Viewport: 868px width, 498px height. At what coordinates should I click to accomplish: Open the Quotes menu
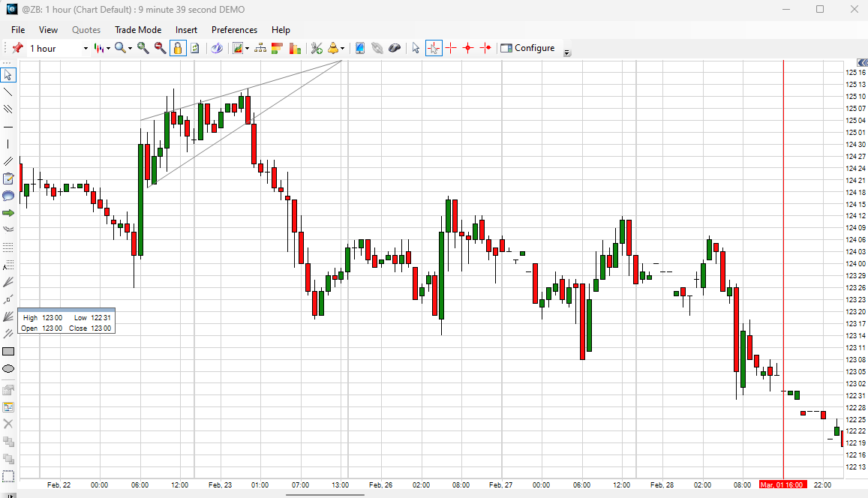click(86, 30)
